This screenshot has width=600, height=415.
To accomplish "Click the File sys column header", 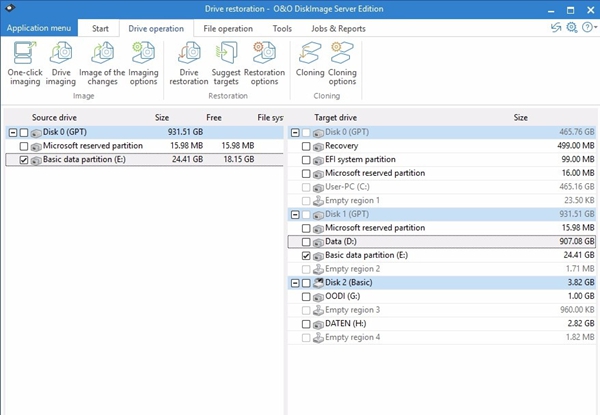I will [271, 117].
